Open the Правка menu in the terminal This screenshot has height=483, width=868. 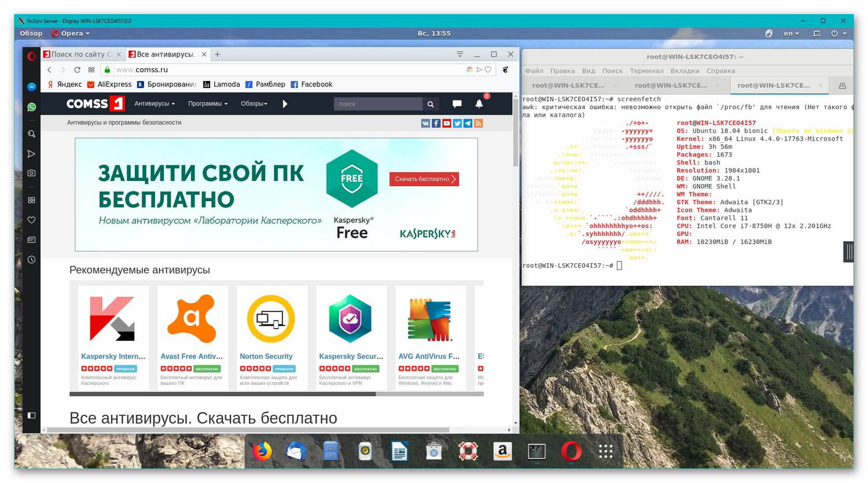(562, 71)
